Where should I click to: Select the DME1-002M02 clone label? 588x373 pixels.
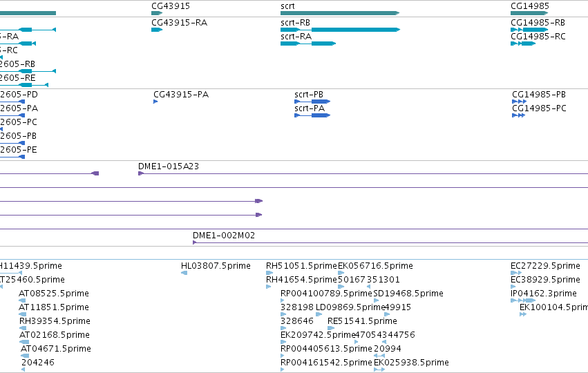[x=223, y=236]
